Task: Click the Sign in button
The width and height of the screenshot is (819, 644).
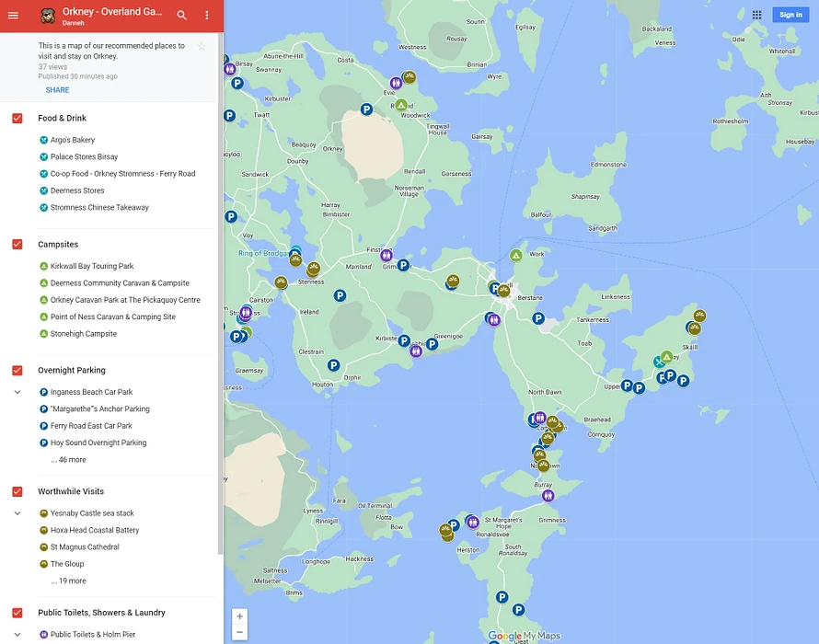Action: pos(790,15)
